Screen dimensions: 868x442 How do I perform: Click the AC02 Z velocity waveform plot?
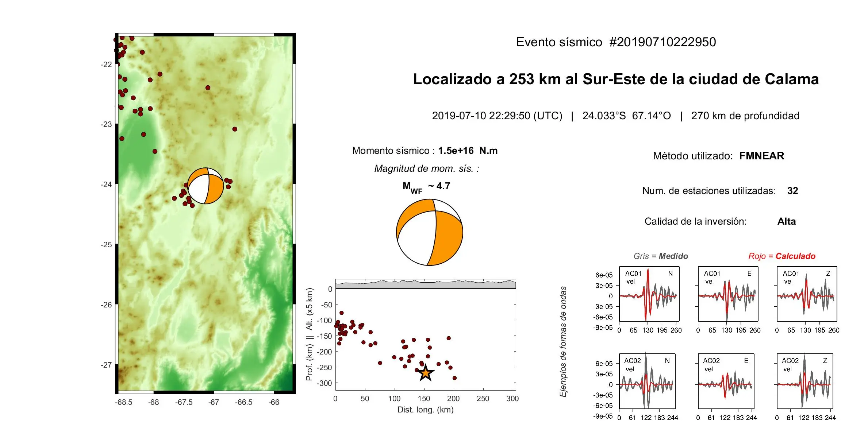[x=805, y=381]
